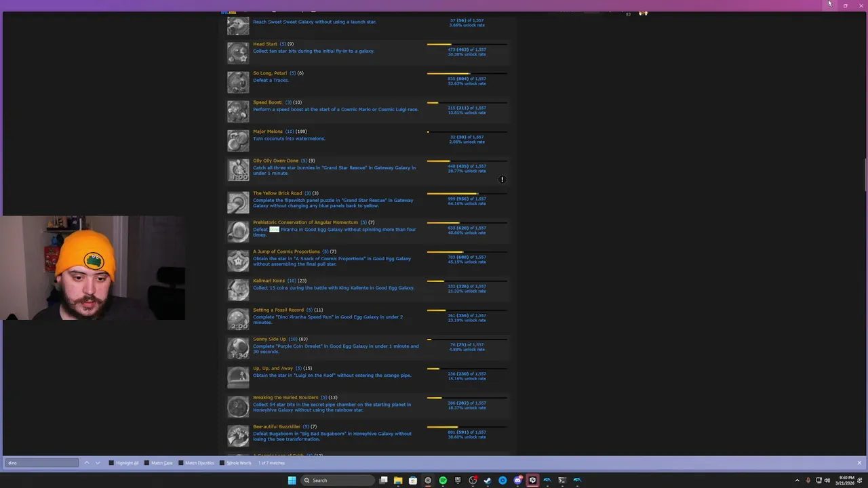868x488 pixels.
Task: Open The Yellow Brick Road title link
Action: tap(277, 193)
